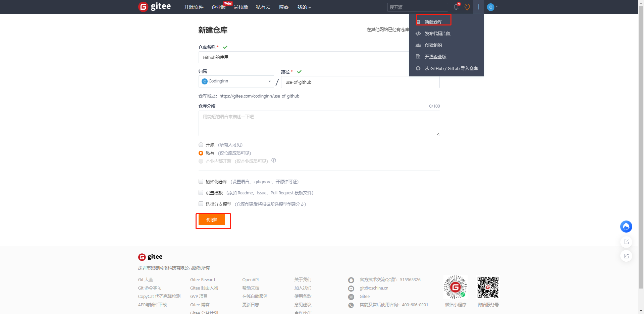
Task: Click the floating feedback edit icon
Action: point(626,242)
